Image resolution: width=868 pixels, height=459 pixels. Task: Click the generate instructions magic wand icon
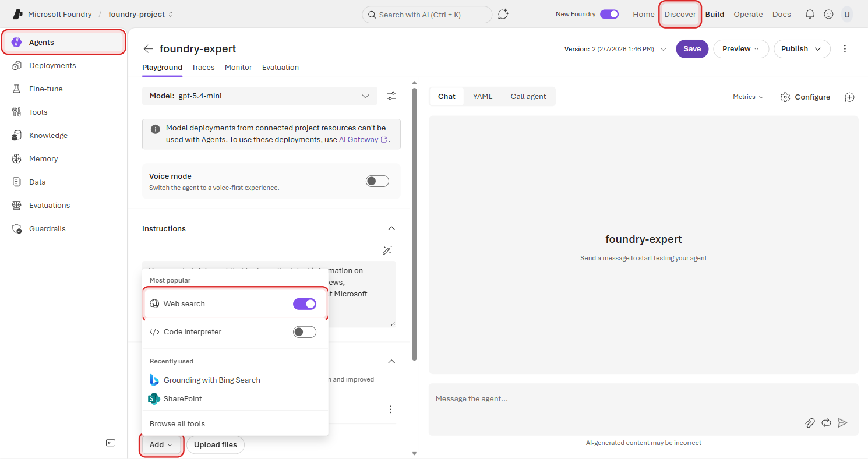pyautogui.click(x=387, y=250)
